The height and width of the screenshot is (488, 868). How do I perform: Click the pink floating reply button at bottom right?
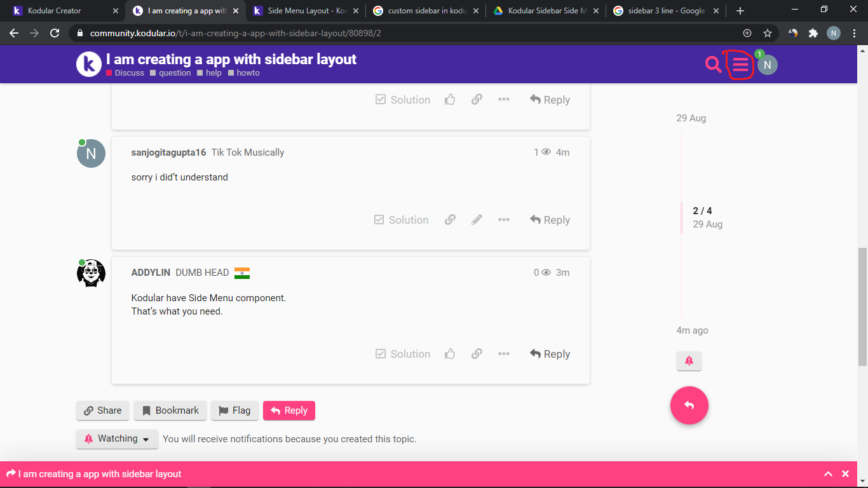[x=689, y=405]
